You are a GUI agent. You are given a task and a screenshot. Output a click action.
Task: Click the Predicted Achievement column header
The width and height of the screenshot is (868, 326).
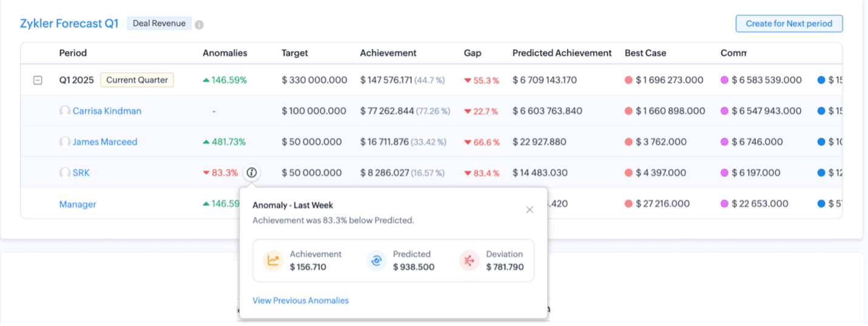(x=561, y=53)
